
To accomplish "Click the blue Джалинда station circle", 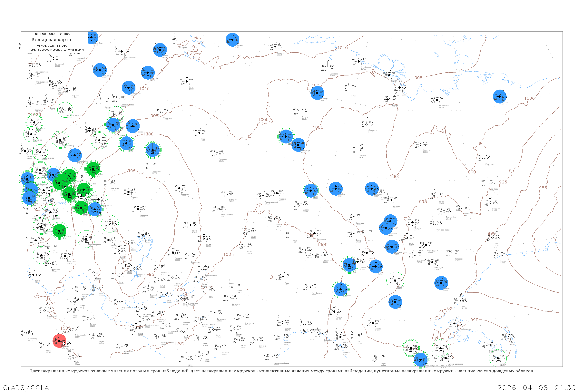I will 317,93.
